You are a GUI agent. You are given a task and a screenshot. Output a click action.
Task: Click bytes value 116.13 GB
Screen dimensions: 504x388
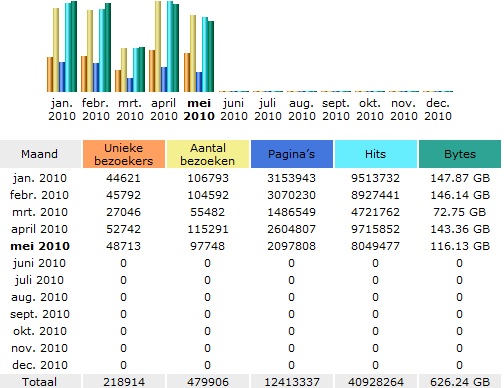pyautogui.click(x=460, y=246)
